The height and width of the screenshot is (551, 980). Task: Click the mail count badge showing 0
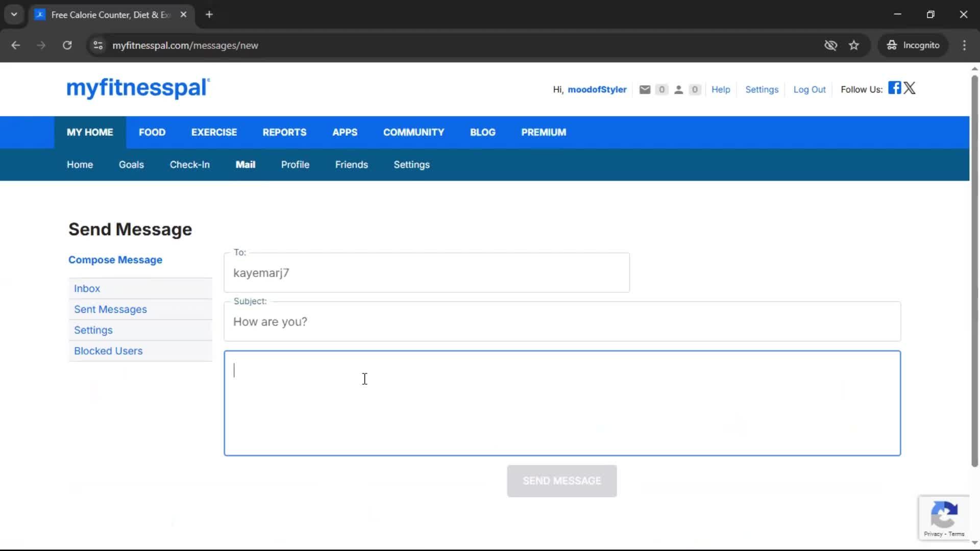(661, 89)
